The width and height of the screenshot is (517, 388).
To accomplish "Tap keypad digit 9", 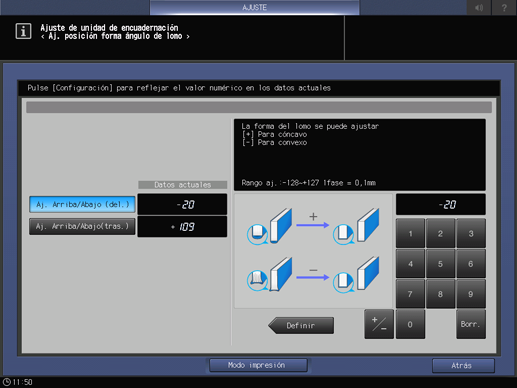I will 471,294.
